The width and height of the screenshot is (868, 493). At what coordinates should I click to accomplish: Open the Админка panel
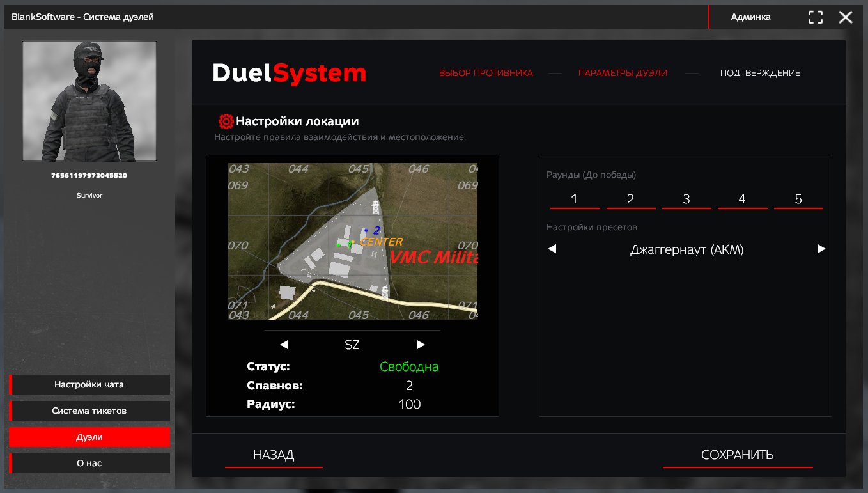tap(750, 17)
